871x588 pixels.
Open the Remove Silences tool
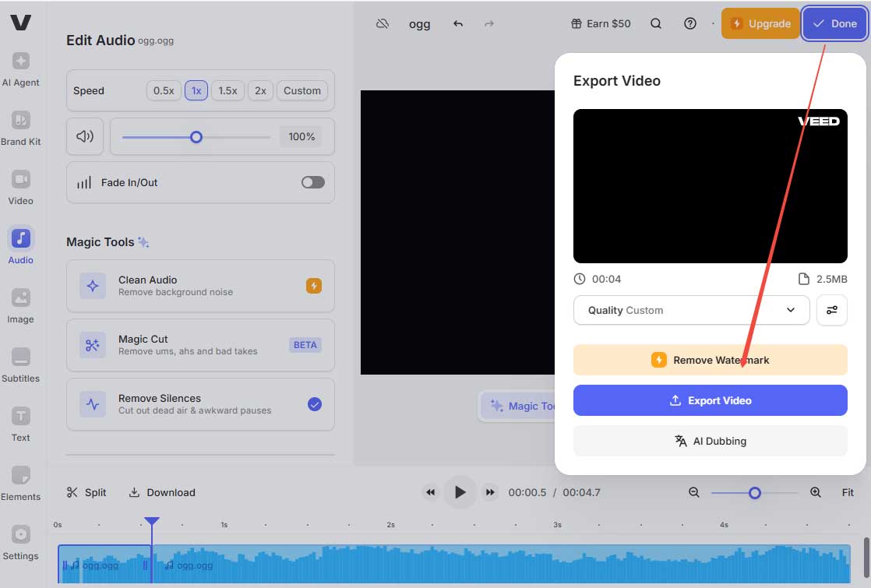[x=200, y=404]
